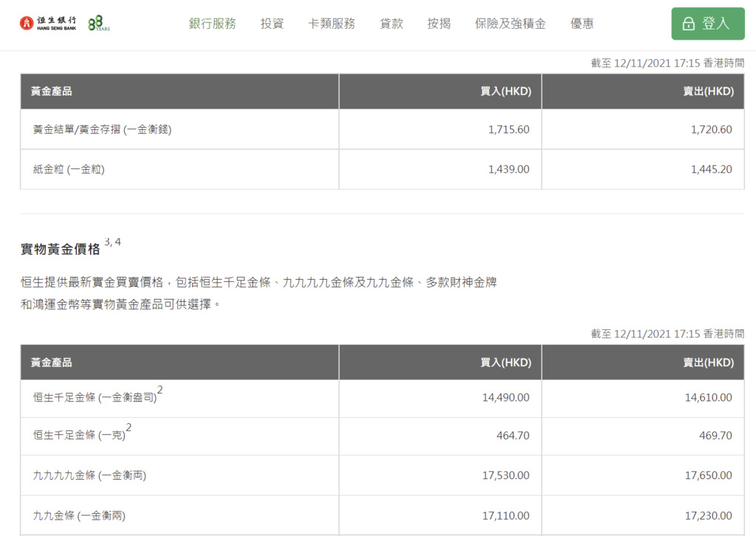Open the 投資 navigation menu
The height and width of the screenshot is (536, 756).
(x=272, y=23)
